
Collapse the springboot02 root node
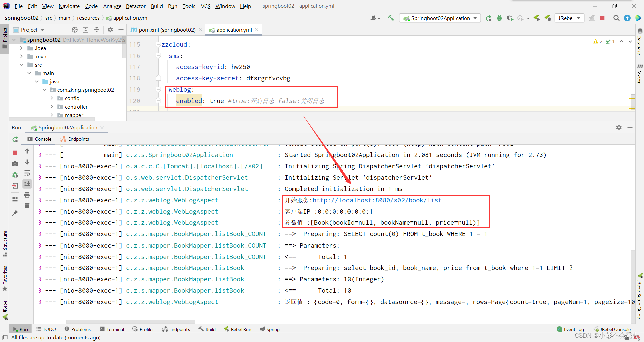click(14, 40)
